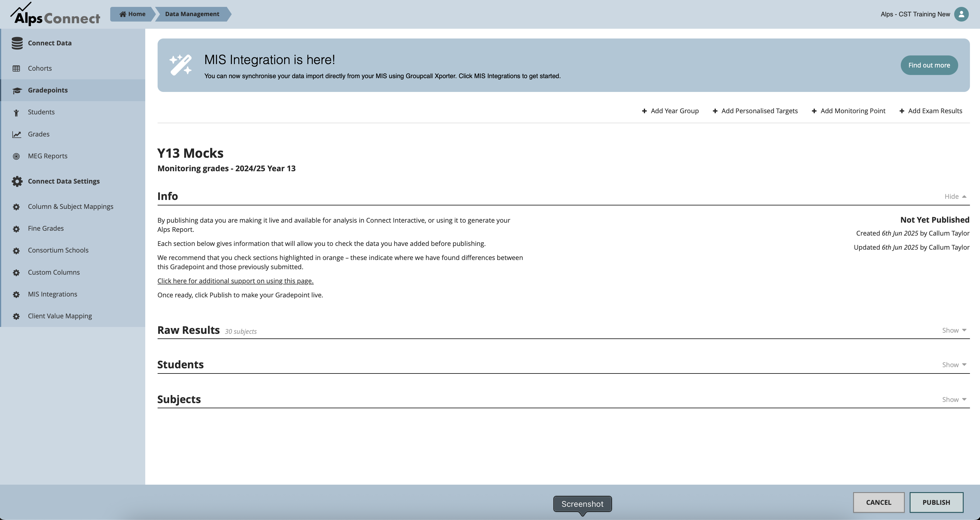
Task: Click the Cohorts table icon
Action: click(16, 69)
